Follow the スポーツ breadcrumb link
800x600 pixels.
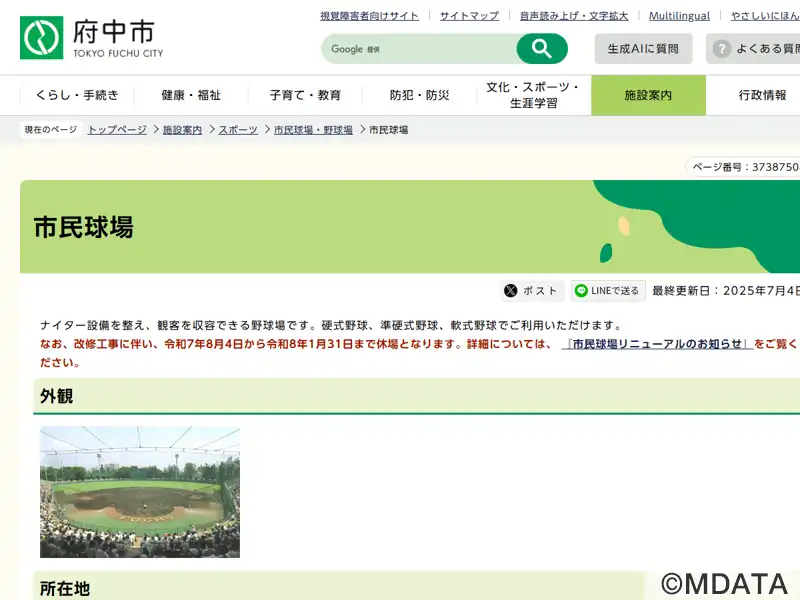coord(238,130)
